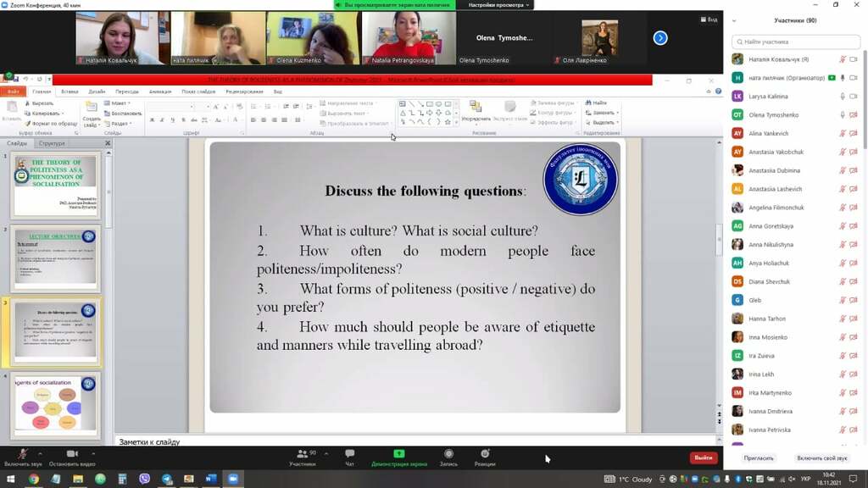Open the view settings dropdown at top

click(x=498, y=5)
